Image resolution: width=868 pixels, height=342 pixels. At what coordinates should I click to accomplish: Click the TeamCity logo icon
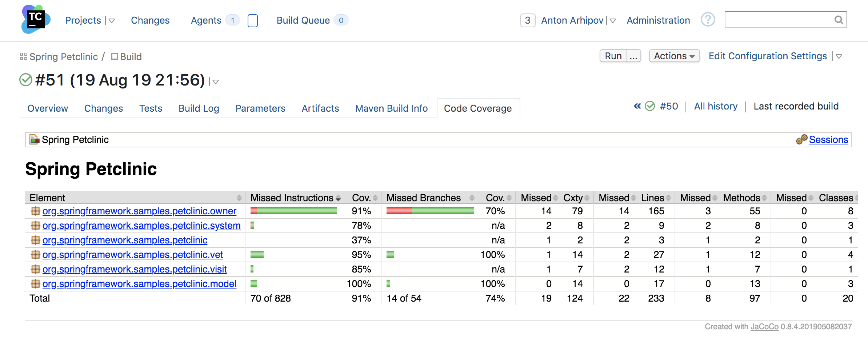click(x=36, y=20)
